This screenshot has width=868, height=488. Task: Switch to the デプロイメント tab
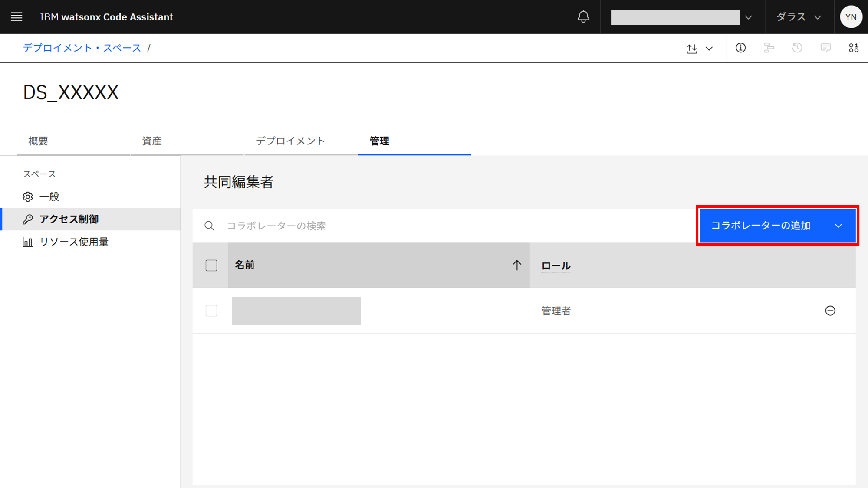click(x=290, y=141)
